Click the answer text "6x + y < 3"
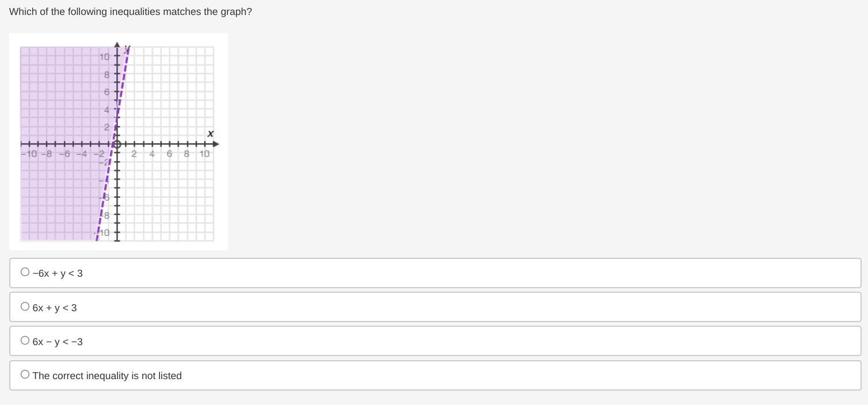Screen dimensions: 868x405 (x=55, y=308)
